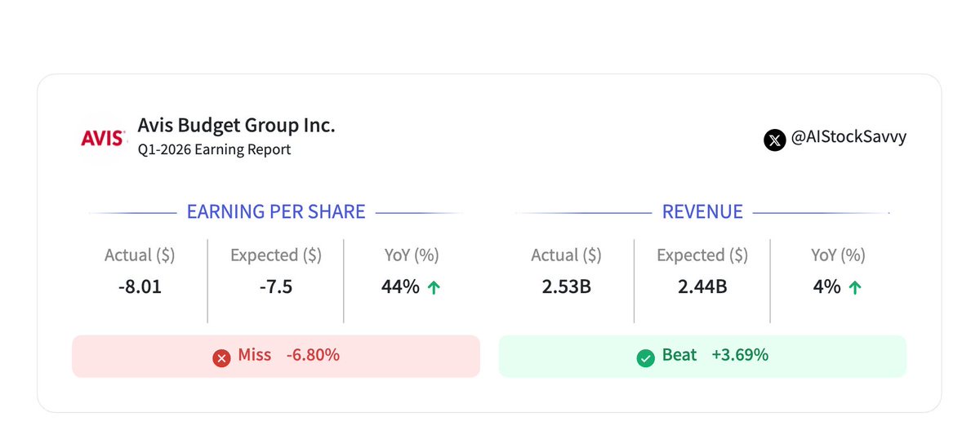Click the green arrow beside 44%

[434, 288]
